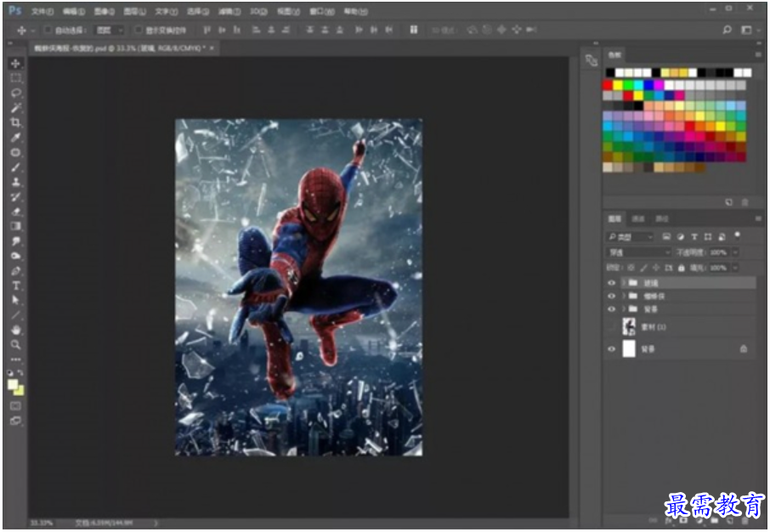Open the 滤镜 (Filter) menu
The image size is (770, 532).
pyautogui.click(x=229, y=11)
